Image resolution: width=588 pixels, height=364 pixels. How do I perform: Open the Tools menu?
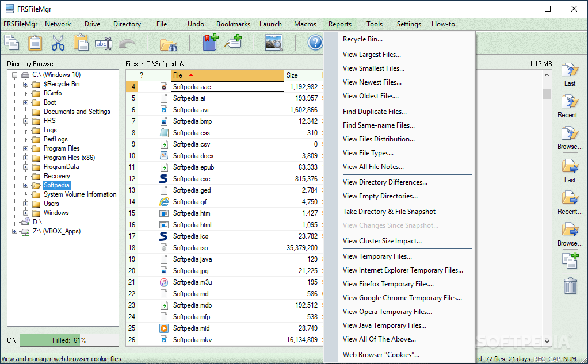click(x=374, y=24)
